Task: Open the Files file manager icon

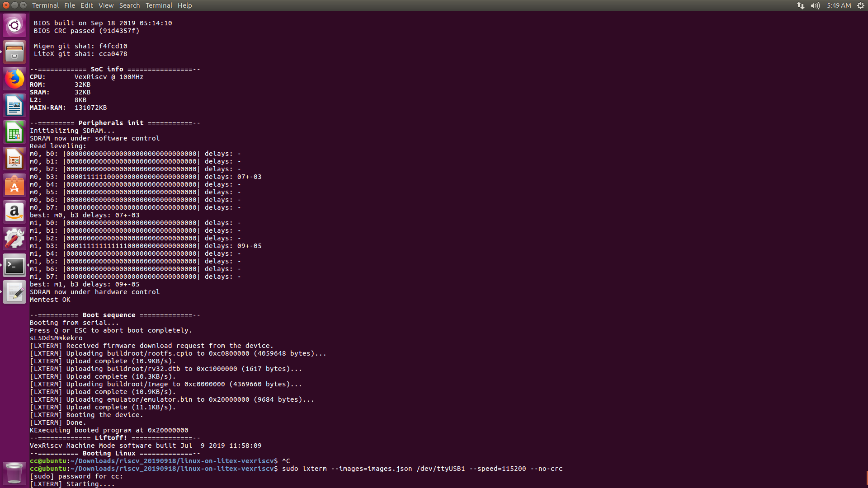Action: 14,52
